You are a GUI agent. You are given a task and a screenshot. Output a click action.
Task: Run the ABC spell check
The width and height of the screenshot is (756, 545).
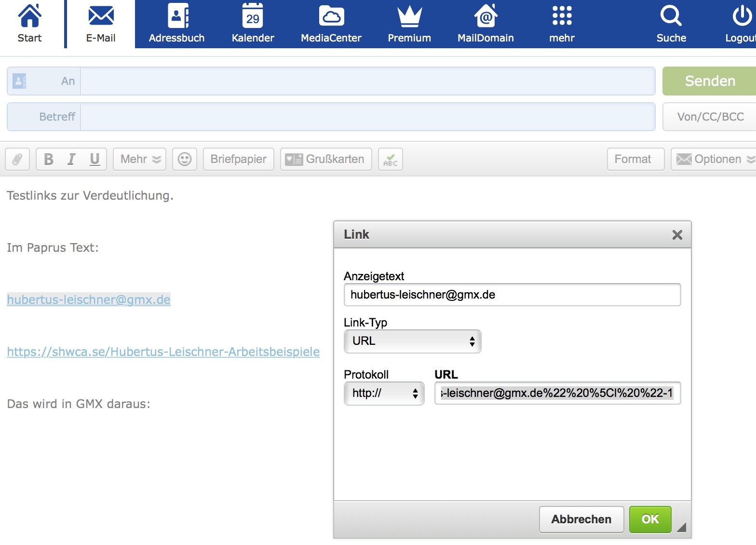[x=391, y=159]
